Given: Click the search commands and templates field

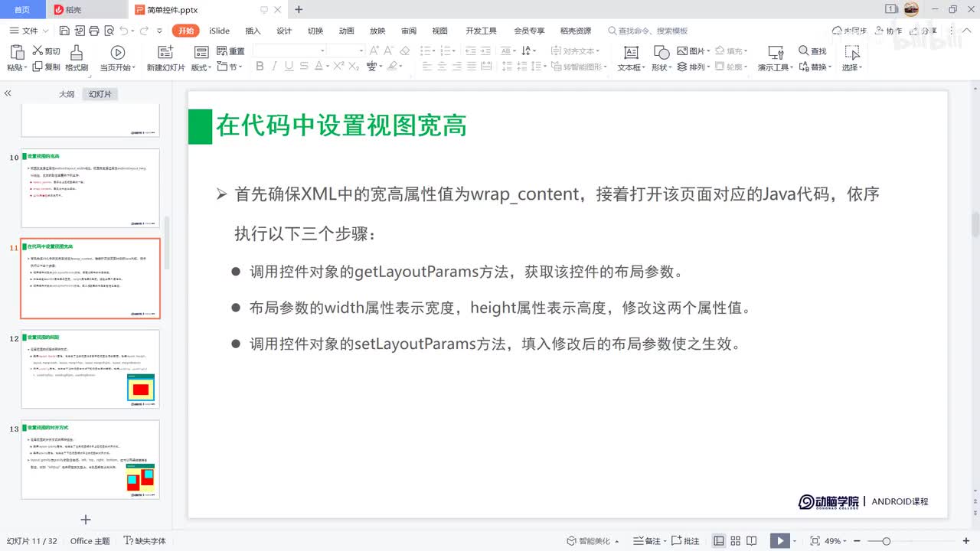Looking at the screenshot, I should (649, 31).
